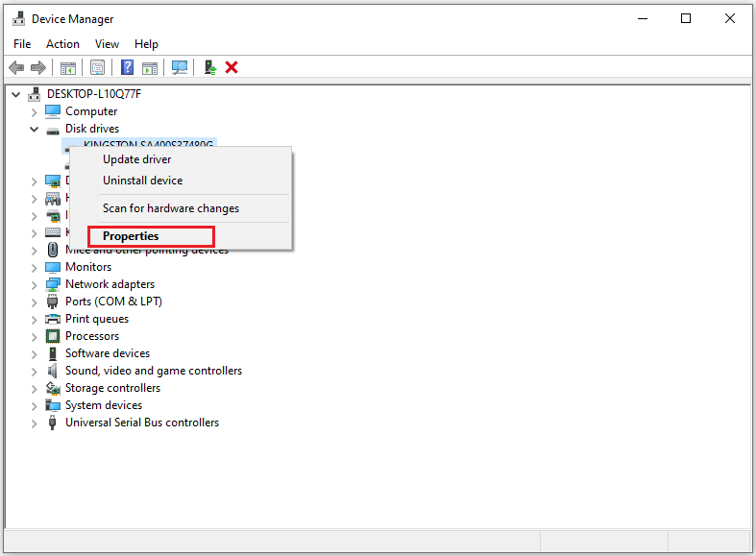Click the Mice and pointing devices icon

(53, 250)
